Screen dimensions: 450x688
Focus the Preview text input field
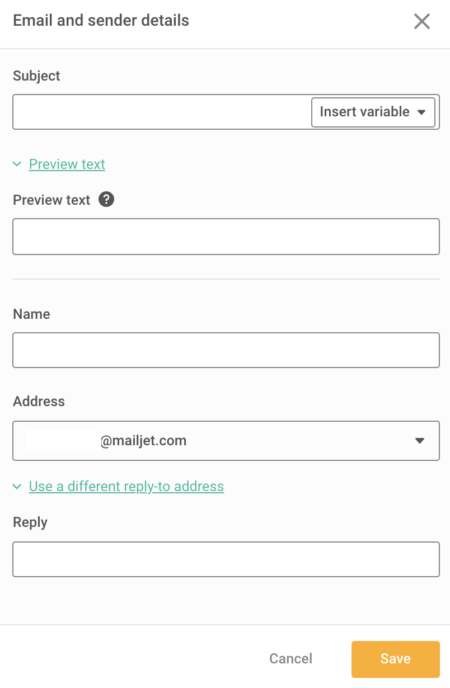(226, 236)
